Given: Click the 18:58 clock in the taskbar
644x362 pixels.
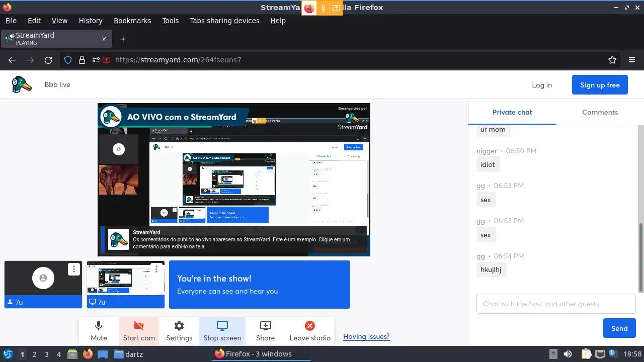Looking at the screenshot, I should click(632, 354).
